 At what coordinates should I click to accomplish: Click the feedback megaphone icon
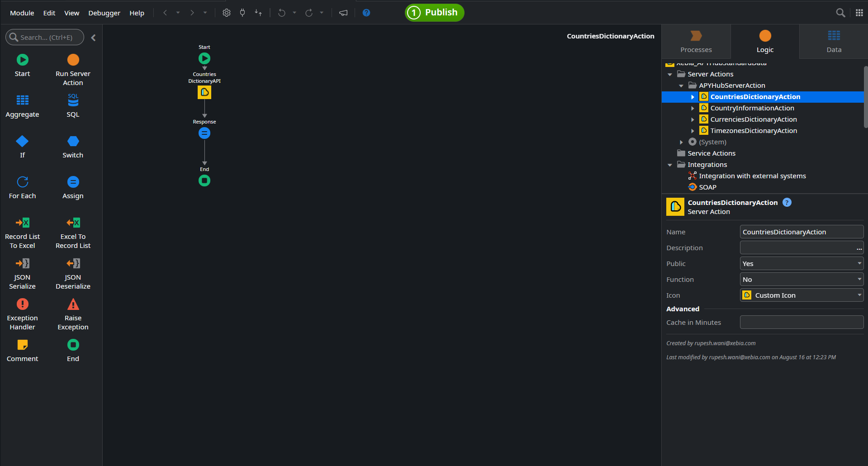[x=343, y=13]
